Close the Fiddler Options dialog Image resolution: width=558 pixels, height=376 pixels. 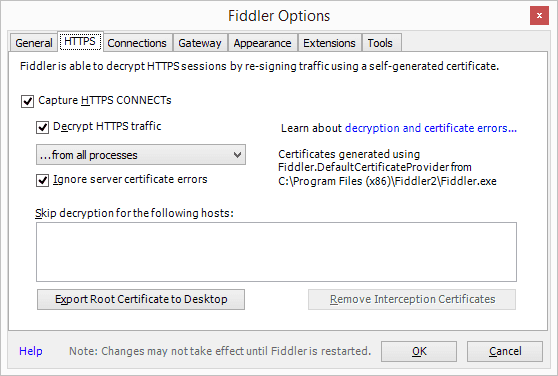click(x=539, y=16)
